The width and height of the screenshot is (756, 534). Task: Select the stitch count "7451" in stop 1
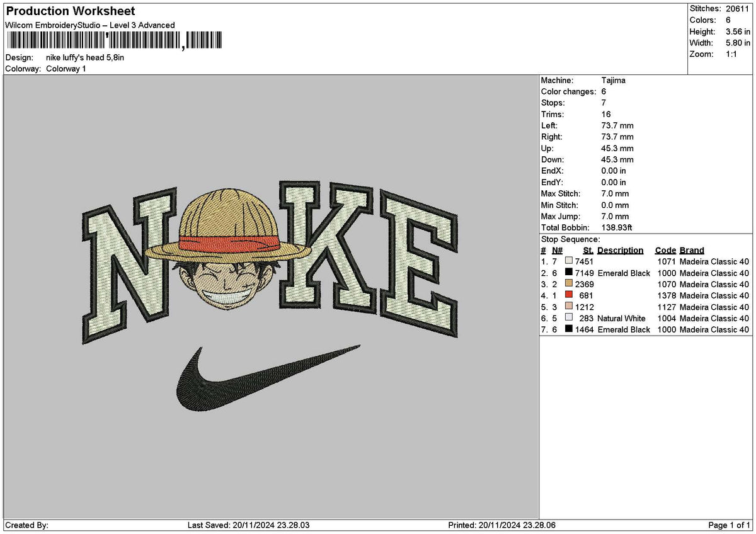tap(584, 261)
